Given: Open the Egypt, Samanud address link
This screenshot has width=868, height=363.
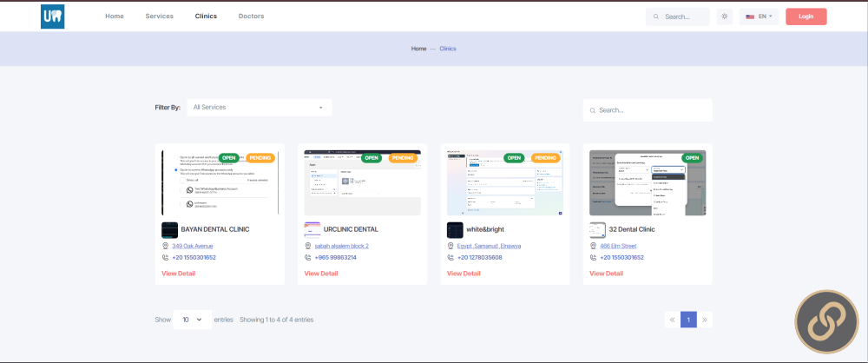Looking at the screenshot, I should pos(489,246).
